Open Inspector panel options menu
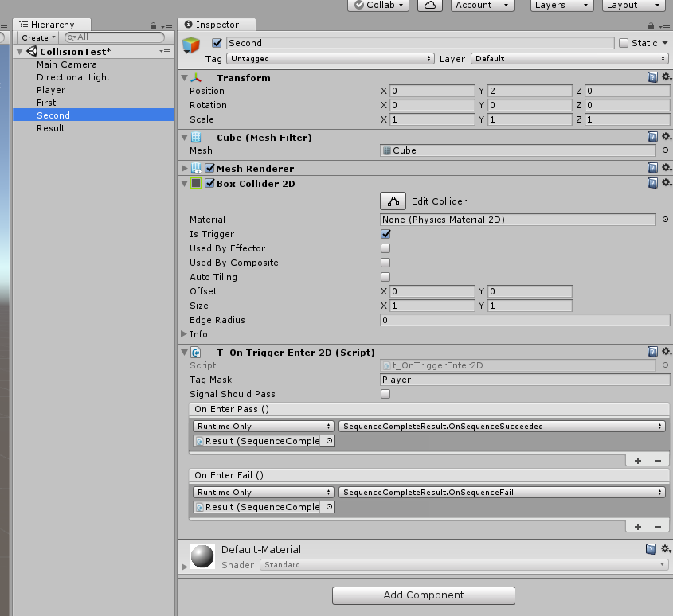The width and height of the screenshot is (673, 616). tap(664, 26)
